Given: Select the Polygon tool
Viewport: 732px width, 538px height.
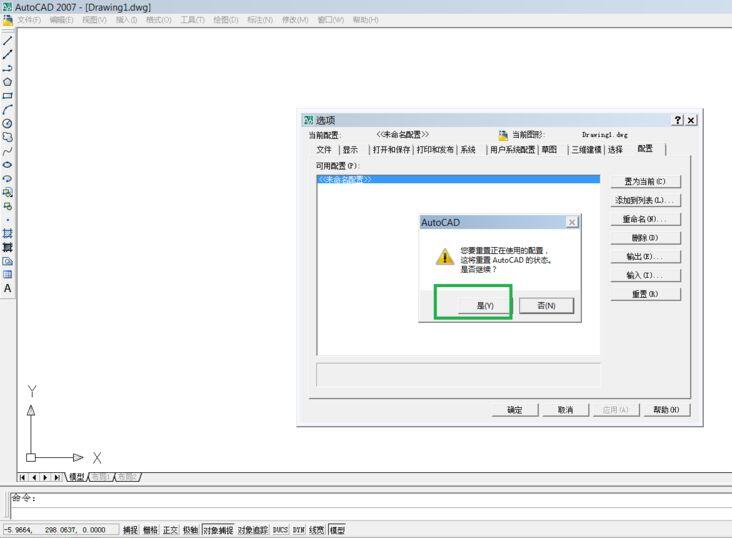Looking at the screenshot, I should (7, 82).
